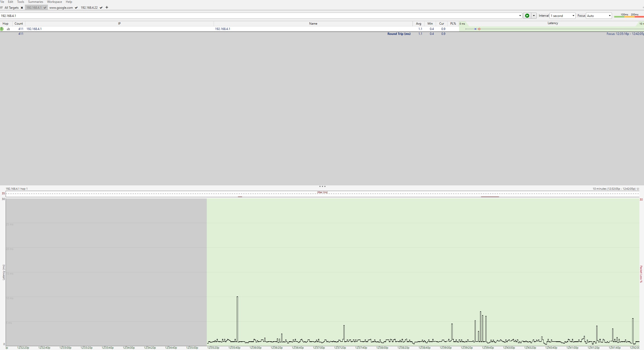Open the Workspace menu
This screenshot has height=350, width=644.
coord(54,2)
